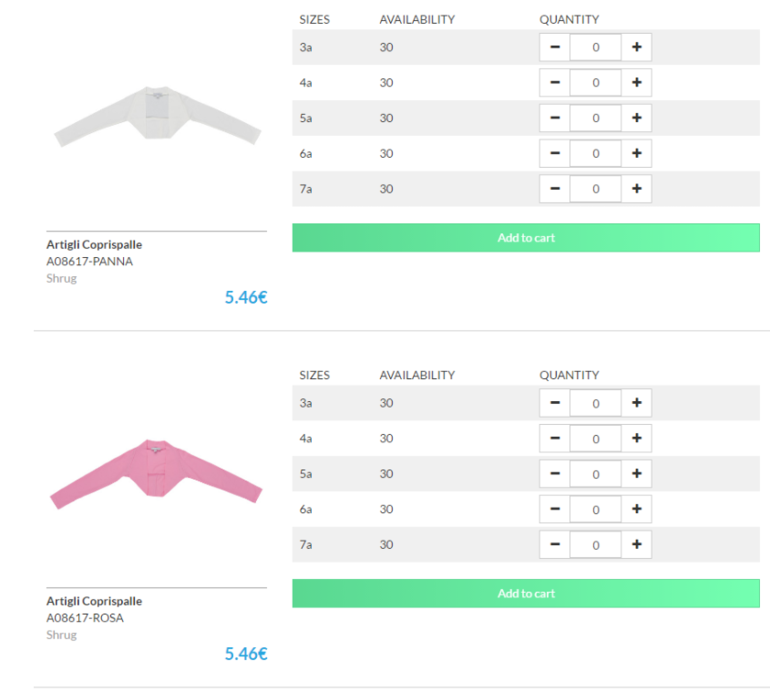
Task: Decrease quantity for PANNA size 7a
Action: click(554, 189)
